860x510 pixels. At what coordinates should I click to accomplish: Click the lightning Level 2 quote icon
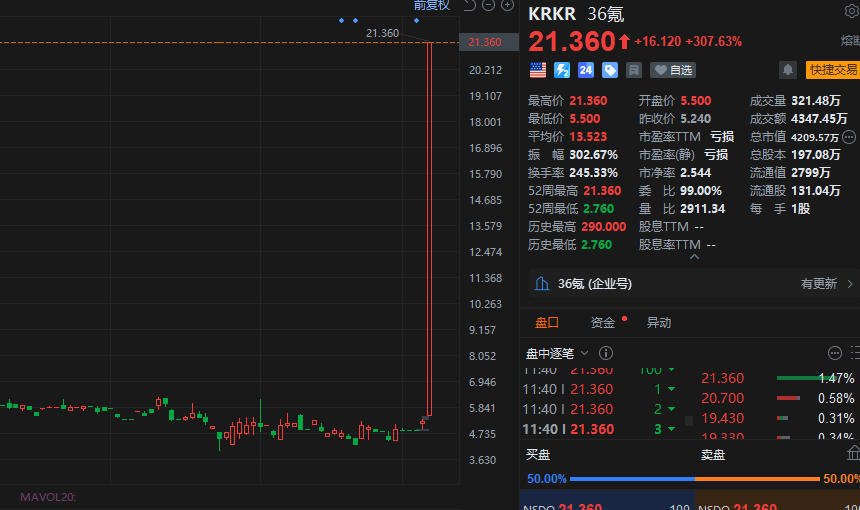tap(562, 70)
